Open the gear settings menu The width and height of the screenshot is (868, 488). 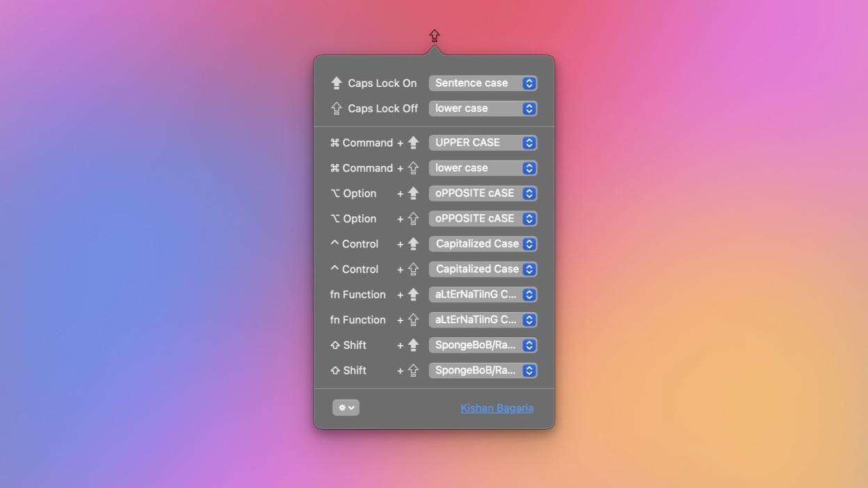coord(346,408)
